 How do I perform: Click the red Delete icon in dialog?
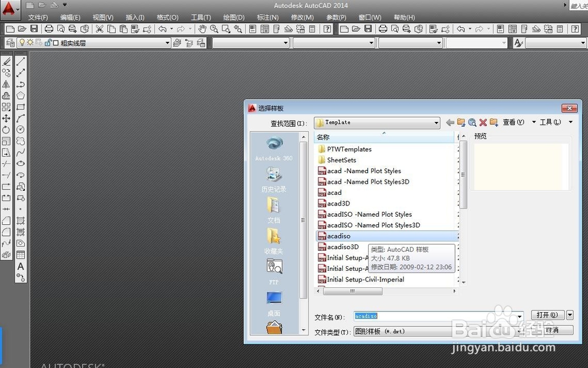tap(483, 122)
